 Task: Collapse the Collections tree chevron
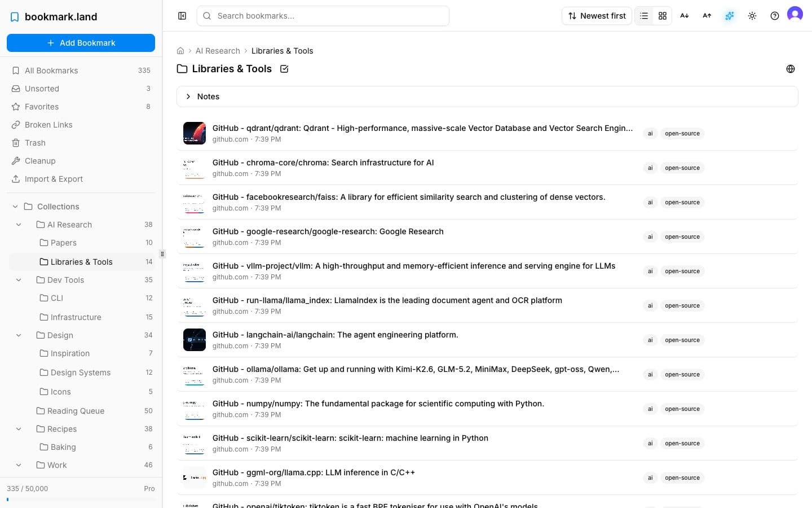pyautogui.click(x=15, y=207)
